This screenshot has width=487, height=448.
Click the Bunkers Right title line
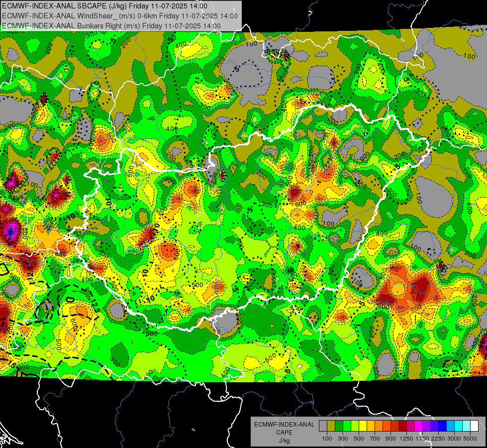[x=111, y=26]
